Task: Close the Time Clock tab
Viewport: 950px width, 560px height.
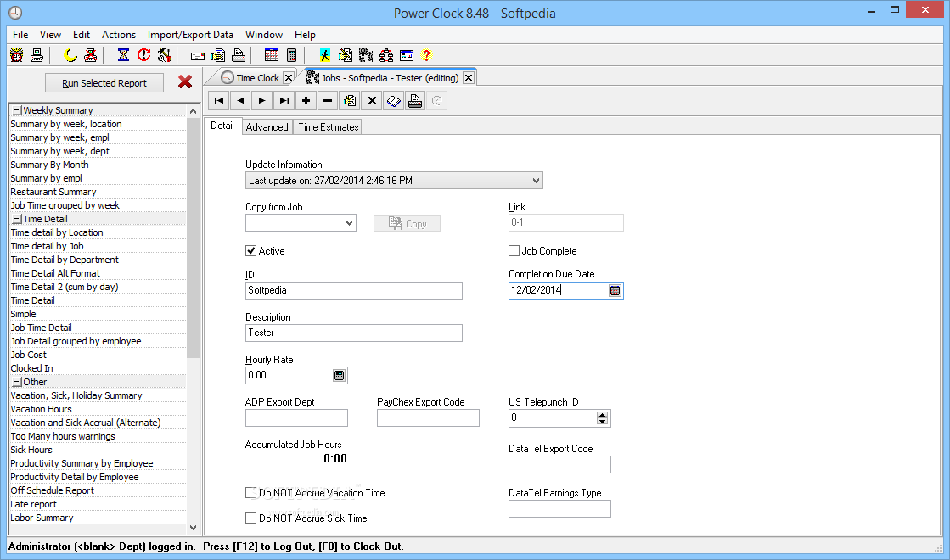Action: [x=289, y=77]
